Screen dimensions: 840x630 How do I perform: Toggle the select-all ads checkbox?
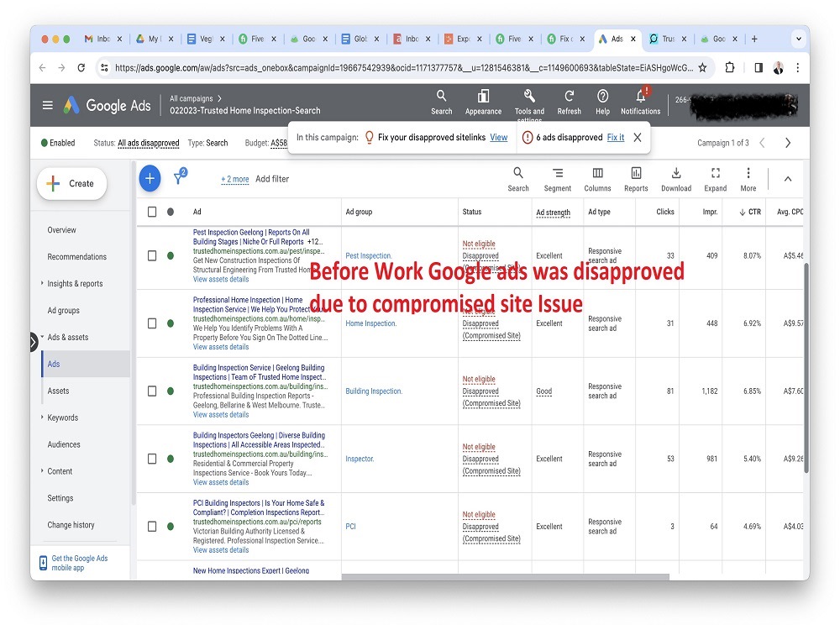[152, 212]
